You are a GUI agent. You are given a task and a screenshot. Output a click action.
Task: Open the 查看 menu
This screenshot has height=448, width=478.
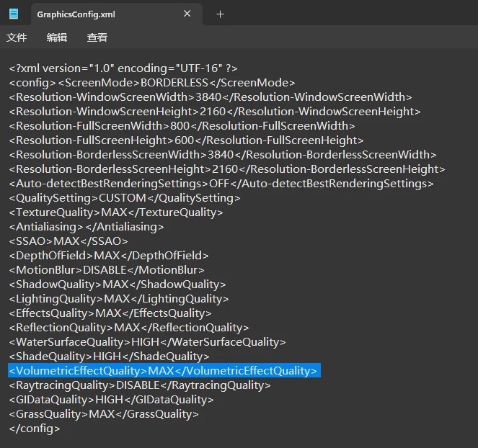[97, 37]
